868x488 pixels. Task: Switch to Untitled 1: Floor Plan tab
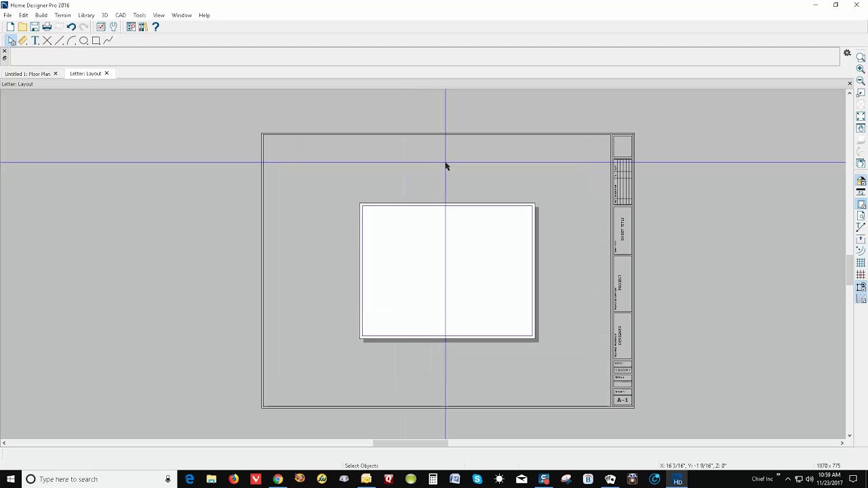pos(28,74)
